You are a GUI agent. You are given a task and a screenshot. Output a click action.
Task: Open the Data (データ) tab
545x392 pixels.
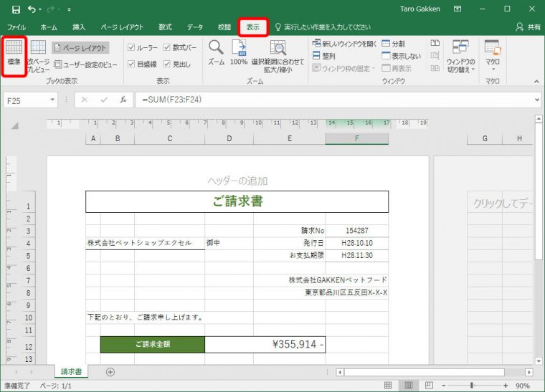pos(194,27)
